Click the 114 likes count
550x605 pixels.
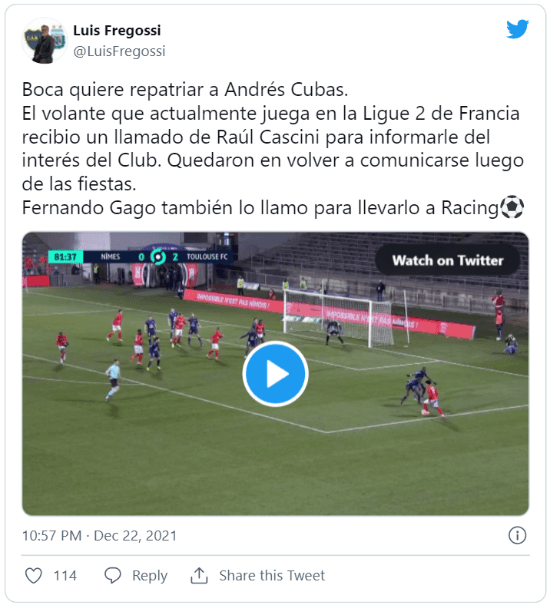pyautogui.click(x=65, y=576)
